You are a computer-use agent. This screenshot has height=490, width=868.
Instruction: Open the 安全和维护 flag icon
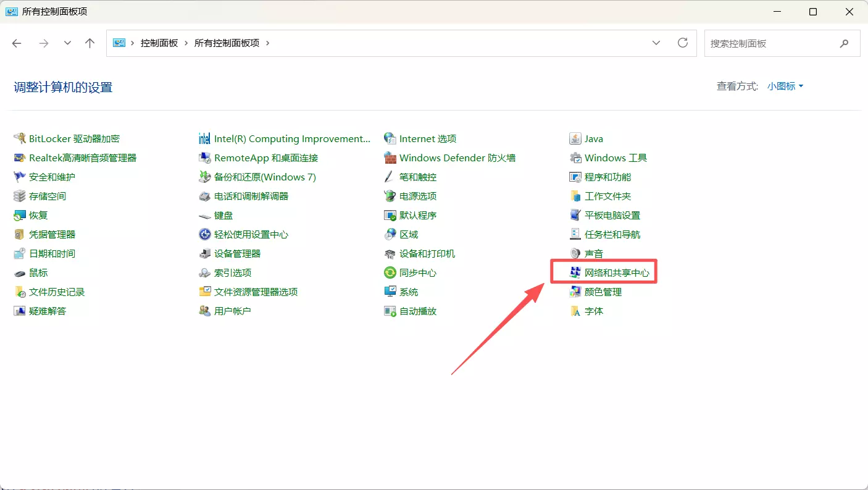(x=19, y=177)
